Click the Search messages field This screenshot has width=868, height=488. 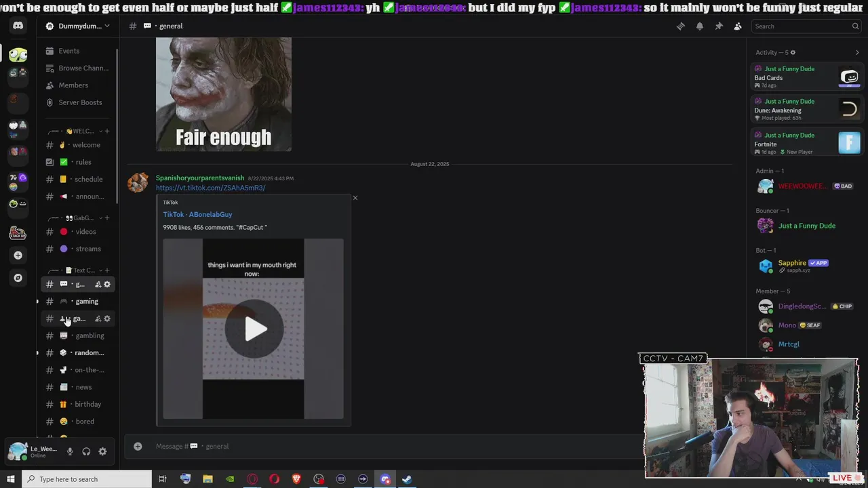pyautogui.click(x=806, y=26)
